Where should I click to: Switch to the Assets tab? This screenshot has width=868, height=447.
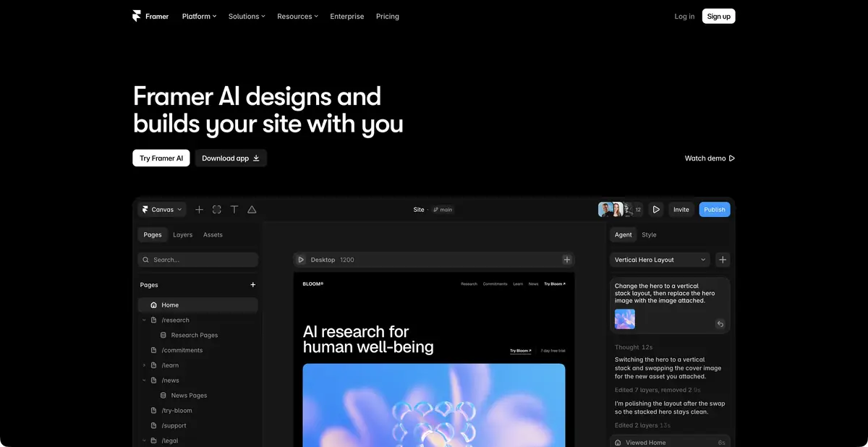coord(213,235)
